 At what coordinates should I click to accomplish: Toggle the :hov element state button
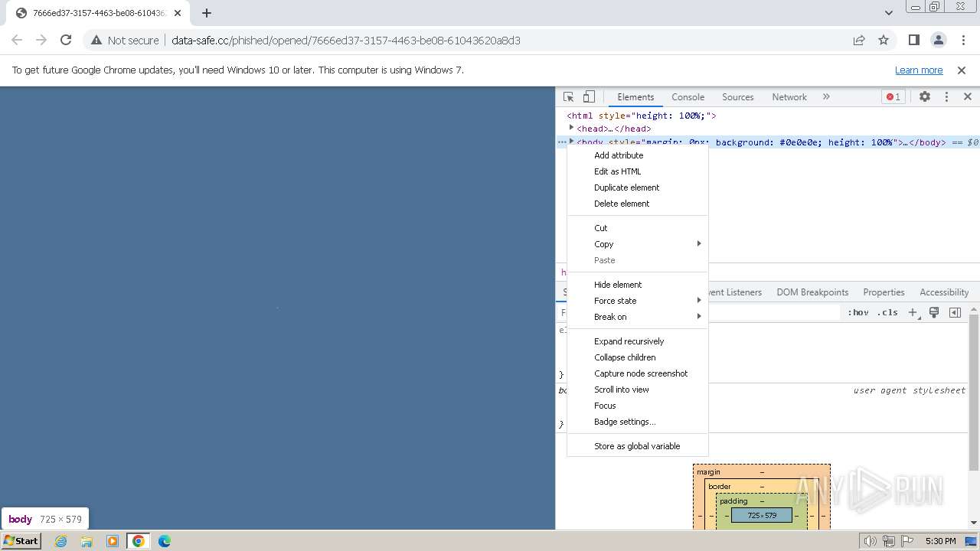858,312
